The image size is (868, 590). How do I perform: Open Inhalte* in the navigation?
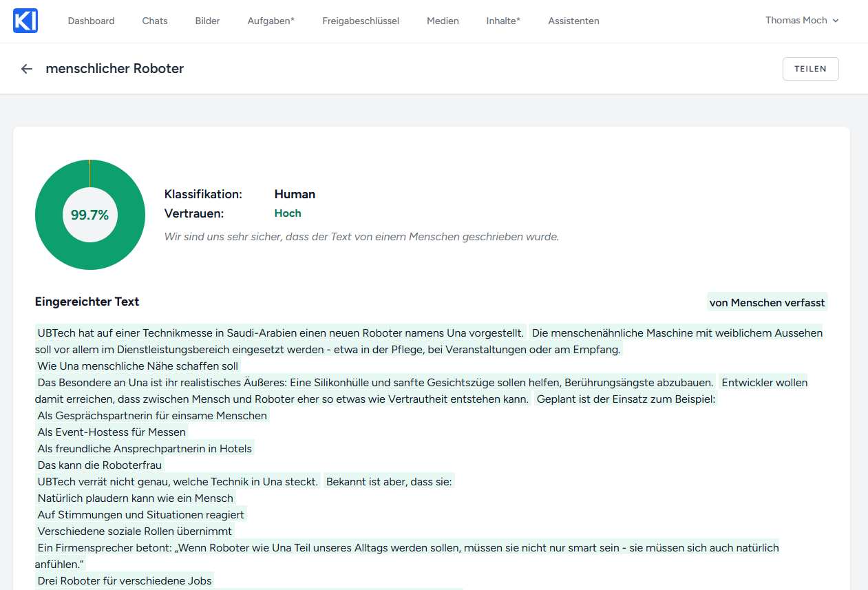tap(503, 21)
